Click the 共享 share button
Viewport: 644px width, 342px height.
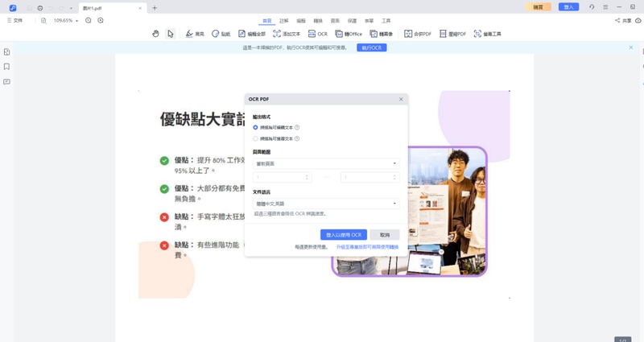(623, 20)
